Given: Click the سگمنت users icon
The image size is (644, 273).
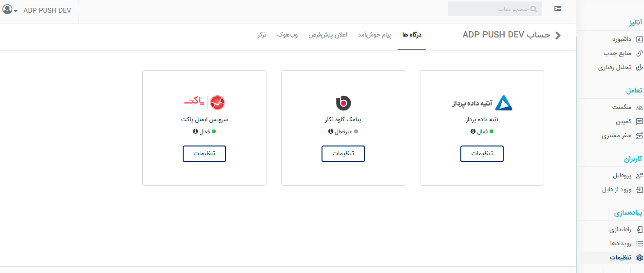Looking at the screenshot, I should pyautogui.click(x=639, y=107).
